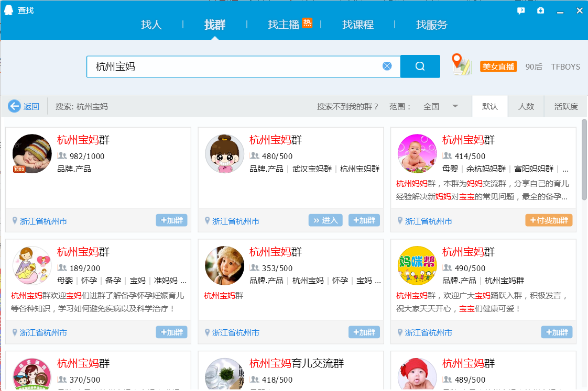Open the feedback chat bubble icon
Image resolution: width=588 pixels, height=391 pixels.
click(x=521, y=11)
